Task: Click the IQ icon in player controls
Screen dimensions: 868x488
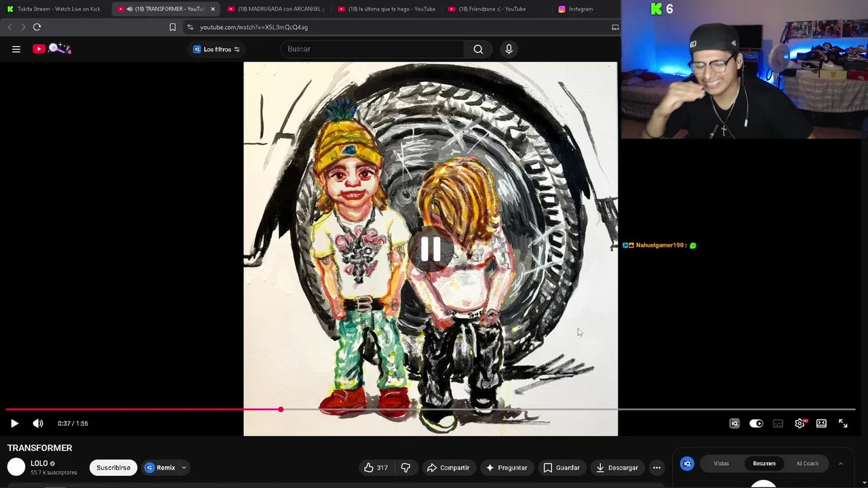Action: pos(734,424)
